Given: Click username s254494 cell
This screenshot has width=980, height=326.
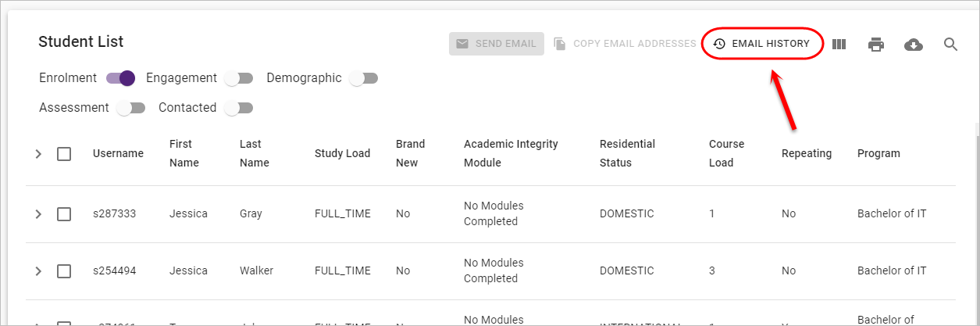Looking at the screenshot, I should pos(115,270).
